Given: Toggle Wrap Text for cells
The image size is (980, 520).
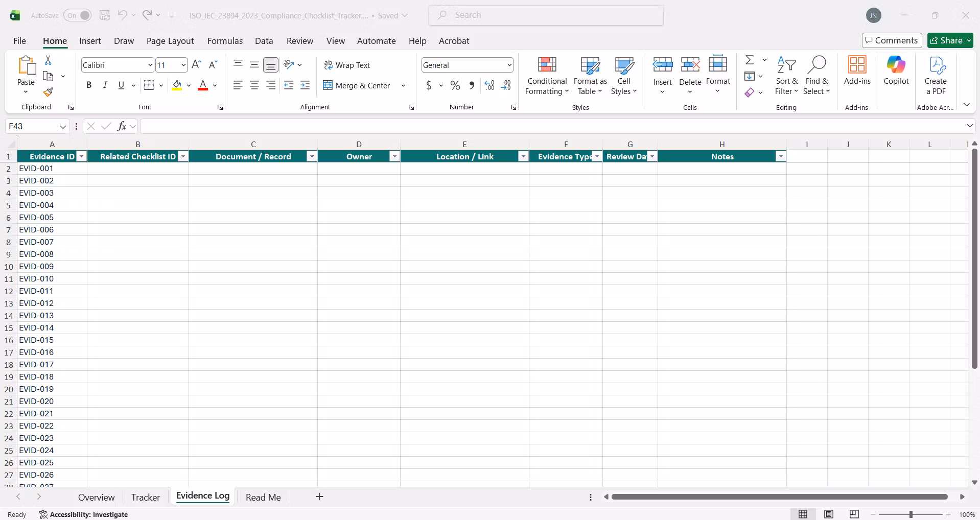Looking at the screenshot, I should pyautogui.click(x=347, y=65).
